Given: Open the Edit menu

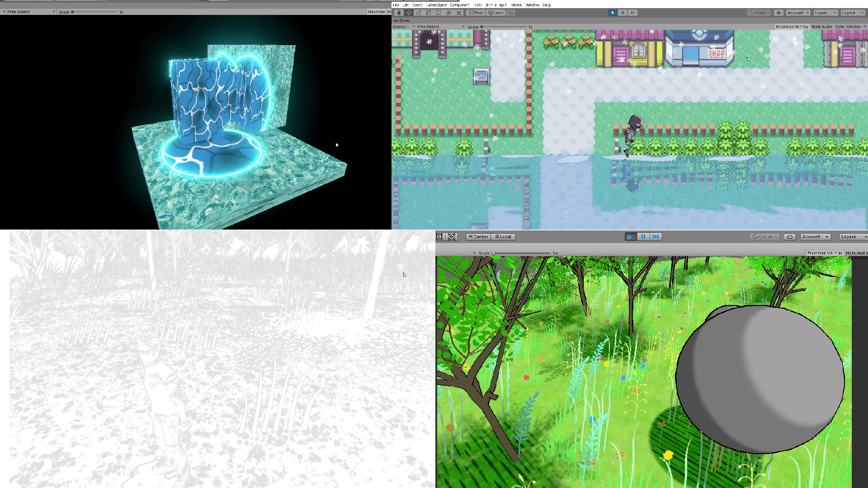Looking at the screenshot, I should pos(406,5).
